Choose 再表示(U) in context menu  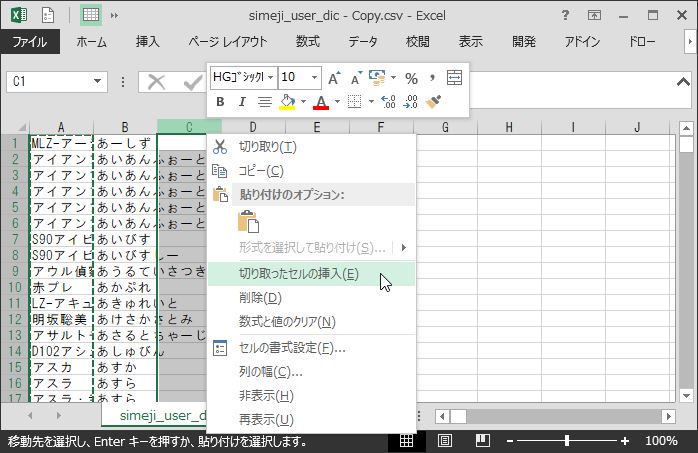312,419
